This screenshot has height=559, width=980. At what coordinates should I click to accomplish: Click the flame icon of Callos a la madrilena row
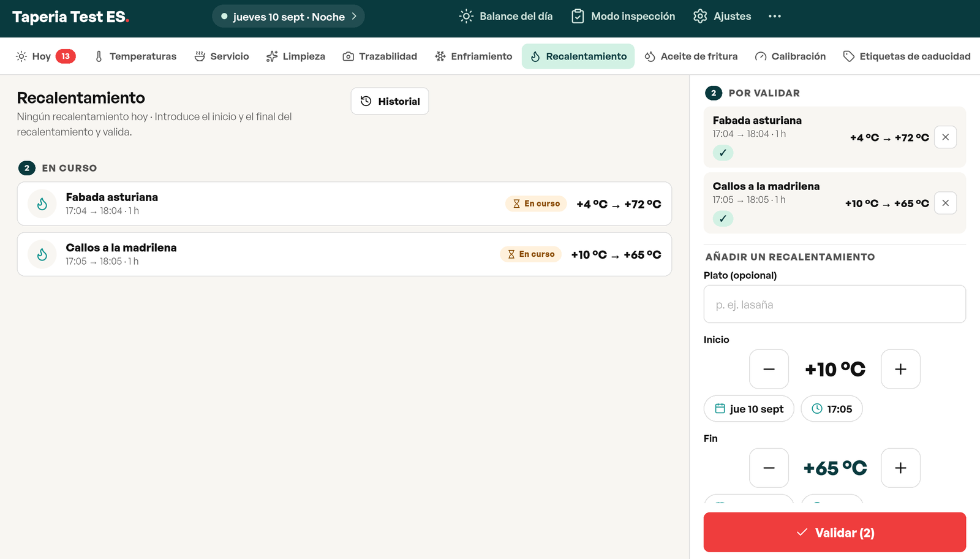coord(42,254)
